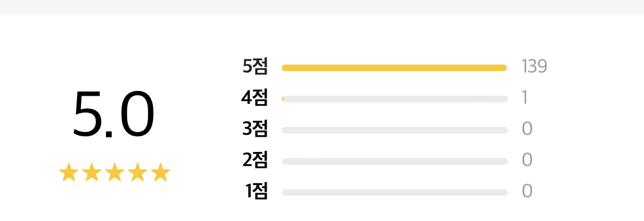Click the 1점 row's zero count
644x221 pixels.
pos(527,191)
